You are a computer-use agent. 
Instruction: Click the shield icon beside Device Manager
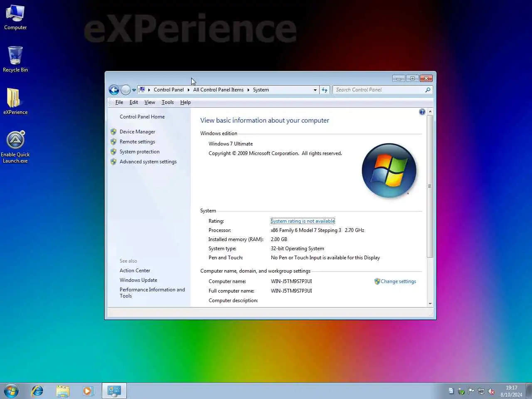point(113,132)
